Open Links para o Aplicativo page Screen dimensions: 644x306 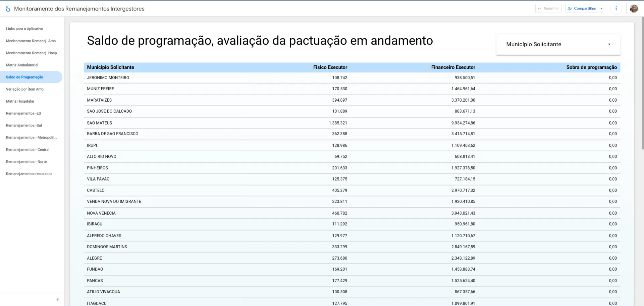24,29
